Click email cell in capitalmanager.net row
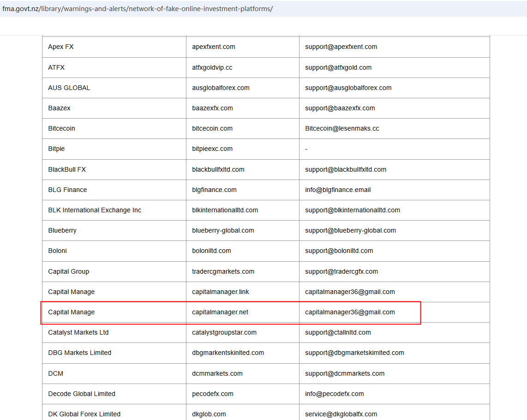Viewport: 527px width, 420px height. [394, 312]
